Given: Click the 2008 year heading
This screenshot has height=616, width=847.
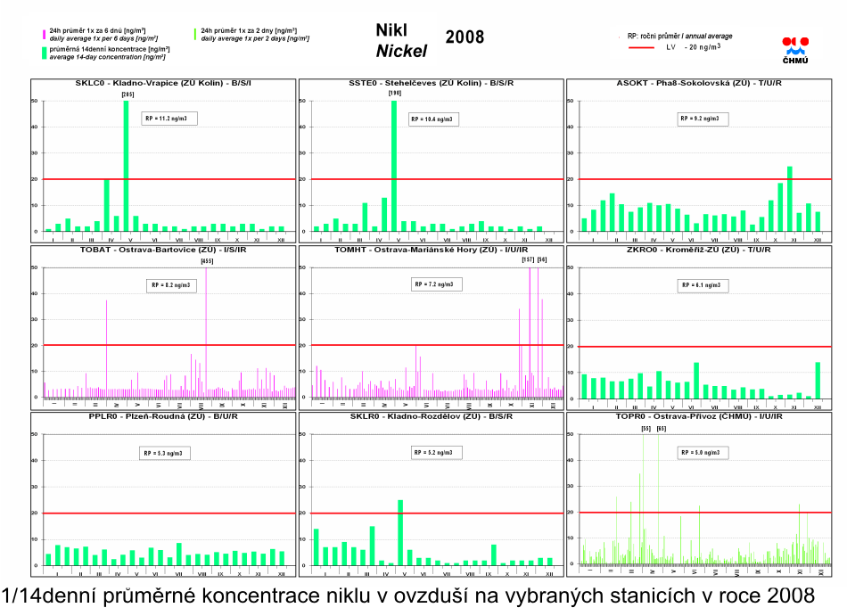Looking at the screenshot, I should 465,37.
